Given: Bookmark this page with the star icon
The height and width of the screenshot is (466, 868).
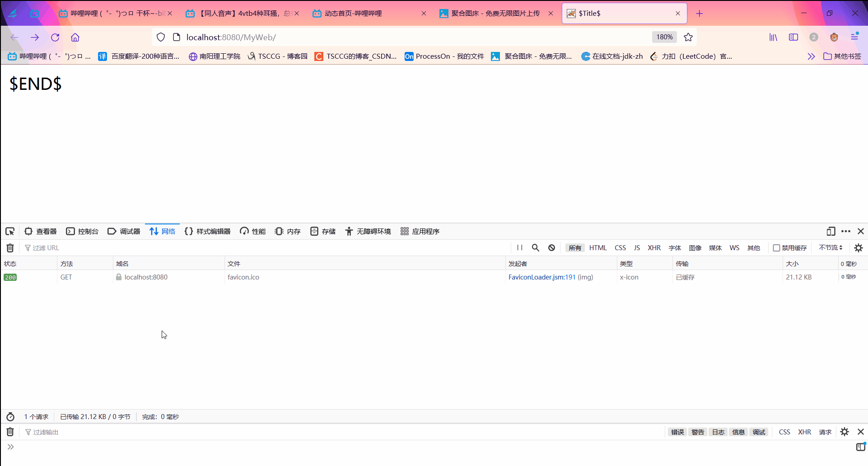Looking at the screenshot, I should tap(688, 37).
